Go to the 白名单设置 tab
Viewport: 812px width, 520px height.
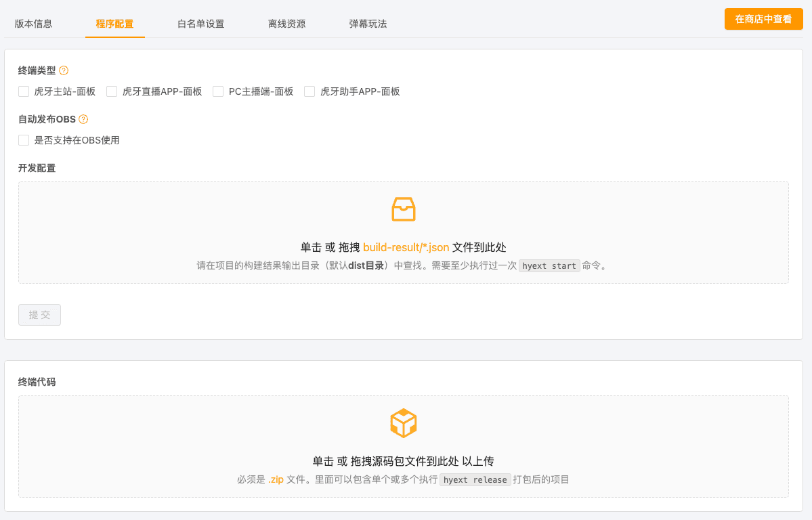point(200,24)
